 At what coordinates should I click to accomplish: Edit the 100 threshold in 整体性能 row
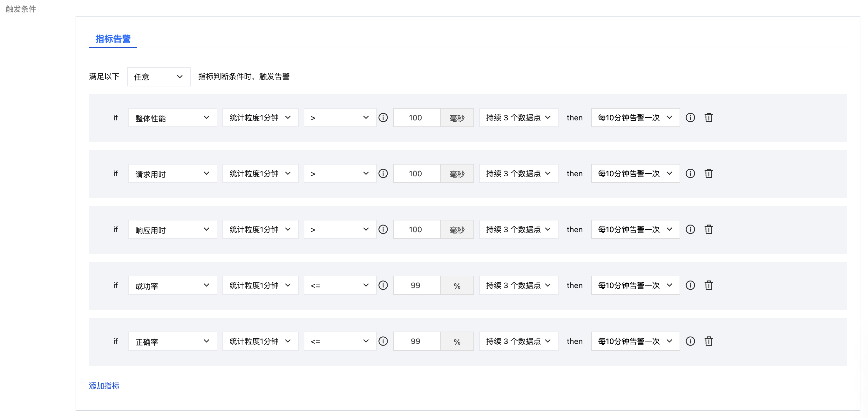click(x=417, y=118)
